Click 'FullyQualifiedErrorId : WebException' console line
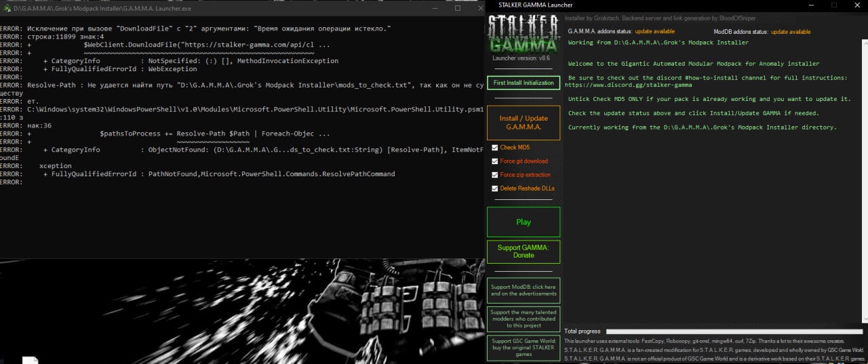This screenshot has height=364, width=868. (120, 69)
